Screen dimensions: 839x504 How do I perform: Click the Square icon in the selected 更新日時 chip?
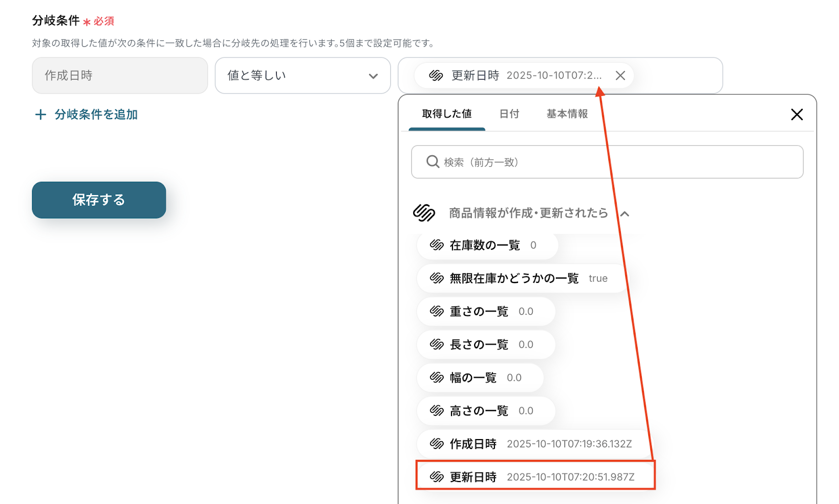point(436,75)
